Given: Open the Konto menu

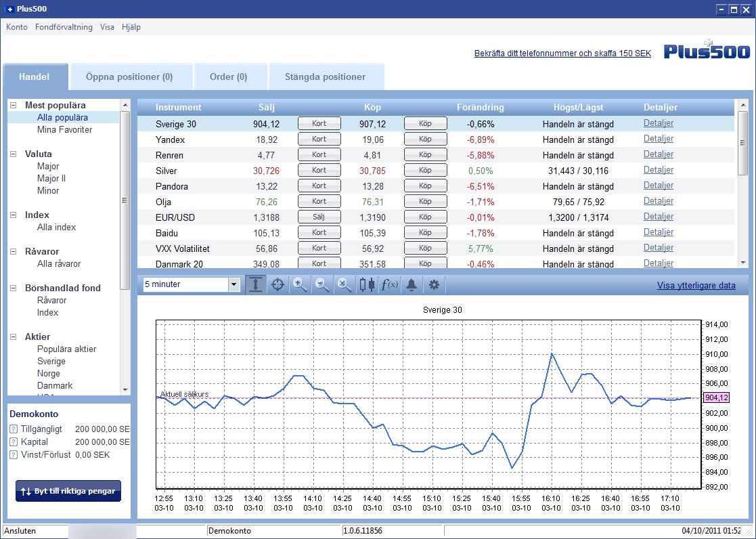Looking at the screenshot, I should pos(17,27).
